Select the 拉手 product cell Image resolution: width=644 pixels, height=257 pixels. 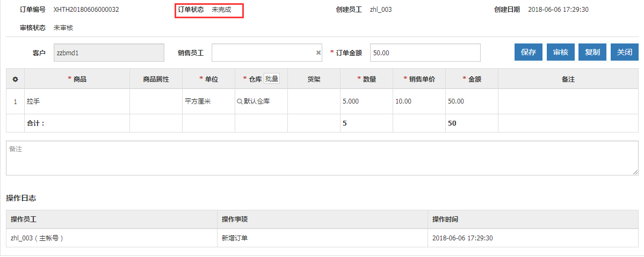77,101
